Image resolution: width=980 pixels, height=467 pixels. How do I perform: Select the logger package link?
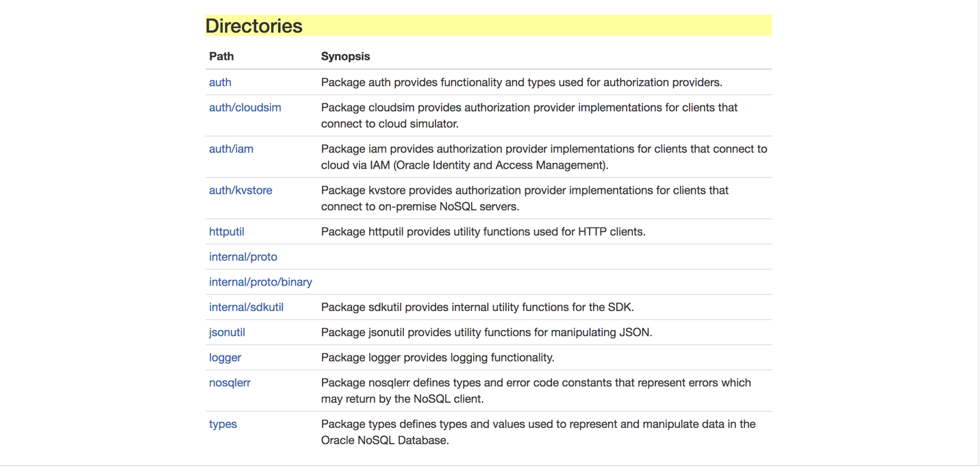click(x=225, y=357)
